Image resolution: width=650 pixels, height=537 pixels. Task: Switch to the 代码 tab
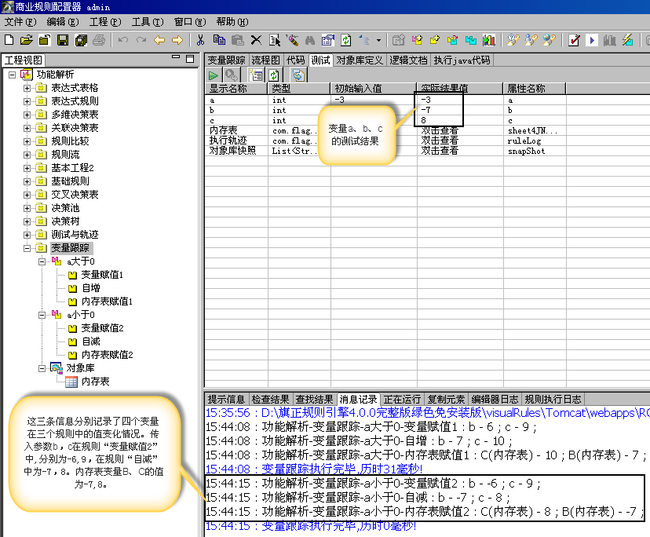pyautogui.click(x=296, y=61)
